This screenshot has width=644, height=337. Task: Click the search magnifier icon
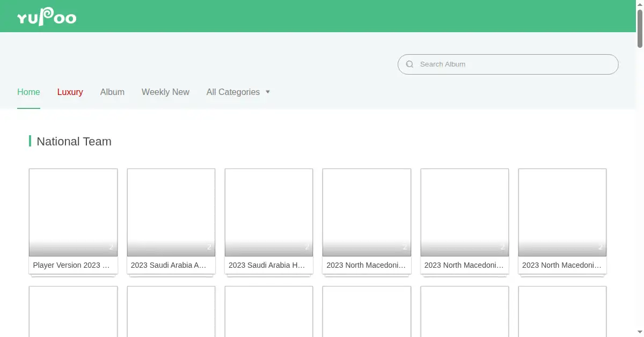[409, 64]
